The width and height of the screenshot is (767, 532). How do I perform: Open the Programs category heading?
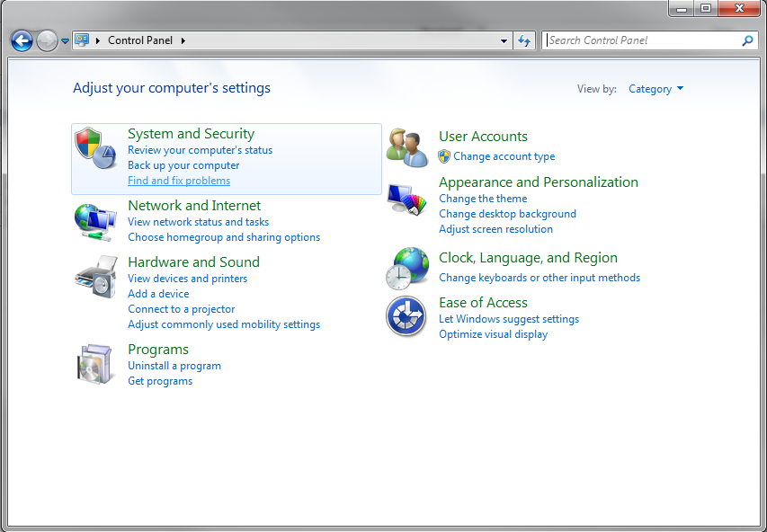[158, 350]
